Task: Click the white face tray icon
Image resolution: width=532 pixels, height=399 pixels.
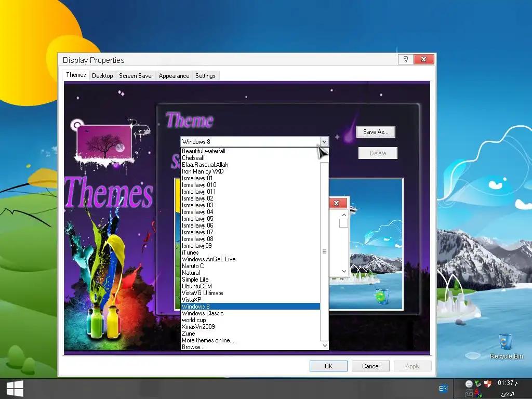Action: 469,384
